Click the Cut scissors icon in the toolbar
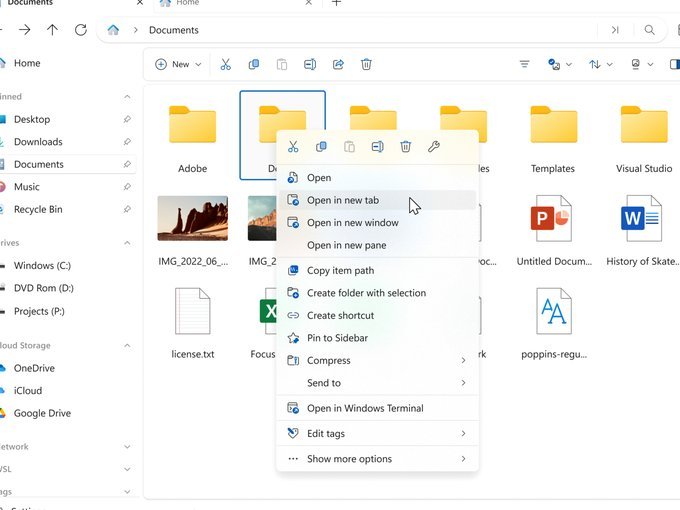 tap(226, 65)
